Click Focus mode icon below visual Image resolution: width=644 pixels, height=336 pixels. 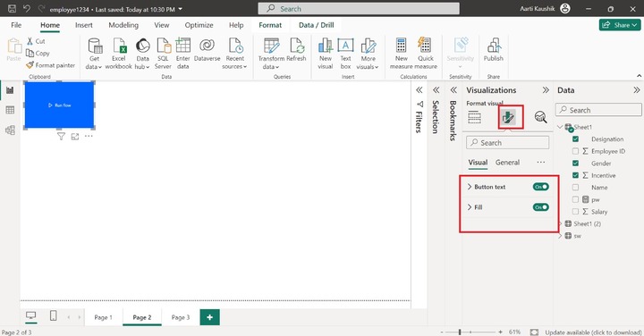75,137
